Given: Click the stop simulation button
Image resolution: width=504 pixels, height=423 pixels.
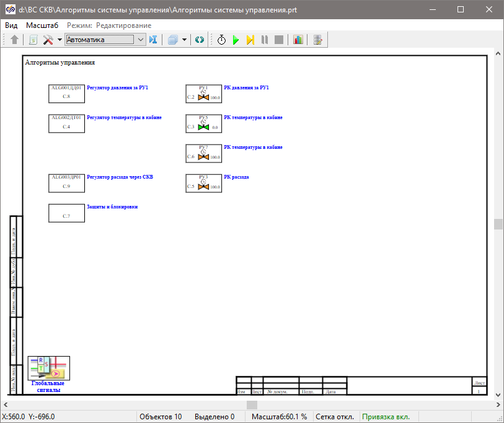Looking at the screenshot, I should pos(279,40).
